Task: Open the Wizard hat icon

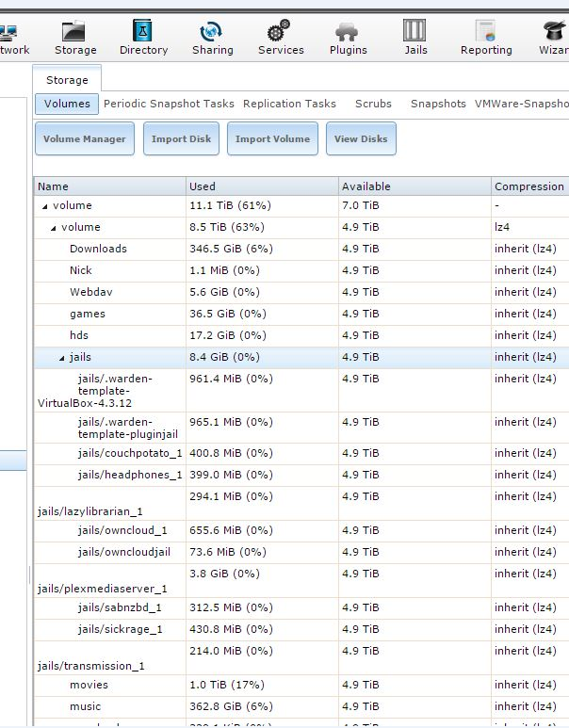Action: pyautogui.click(x=554, y=38)
